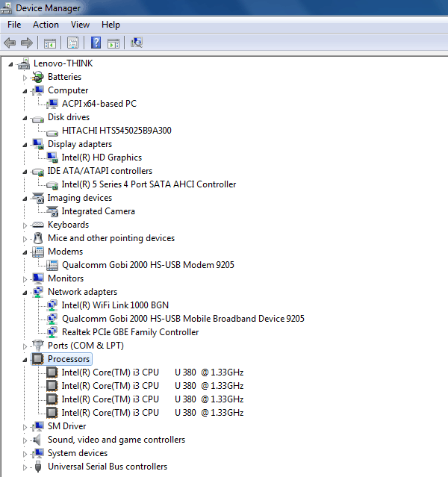Click the Show/Hide Console Tree toolbar icon
448x477 pixels.
tap(50, 43)
